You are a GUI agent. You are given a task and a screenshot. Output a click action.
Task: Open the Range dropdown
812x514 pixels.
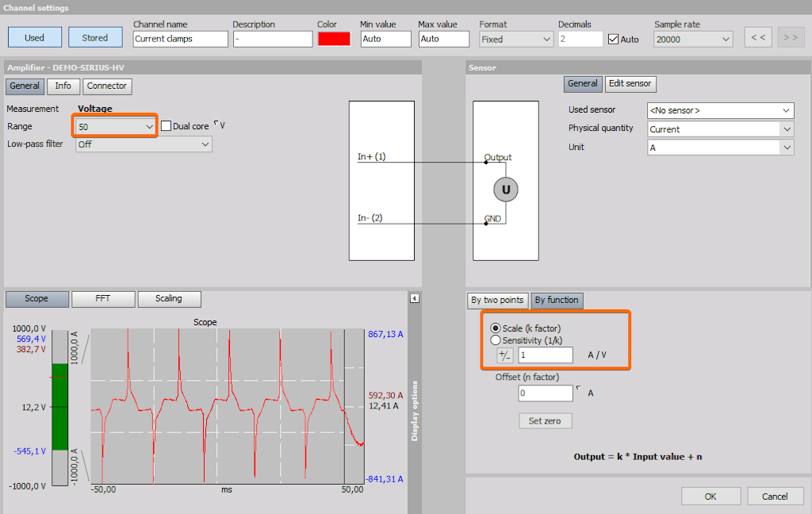pyautogui.click(x=115, y=126)
